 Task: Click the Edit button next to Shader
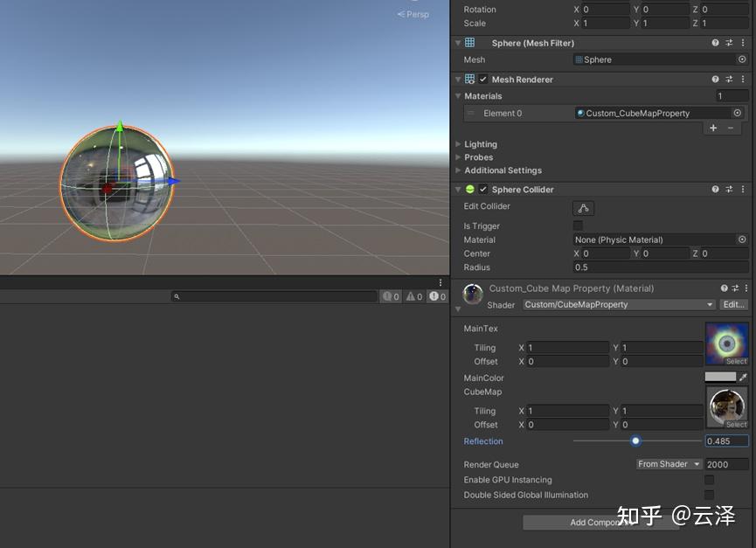734,304
